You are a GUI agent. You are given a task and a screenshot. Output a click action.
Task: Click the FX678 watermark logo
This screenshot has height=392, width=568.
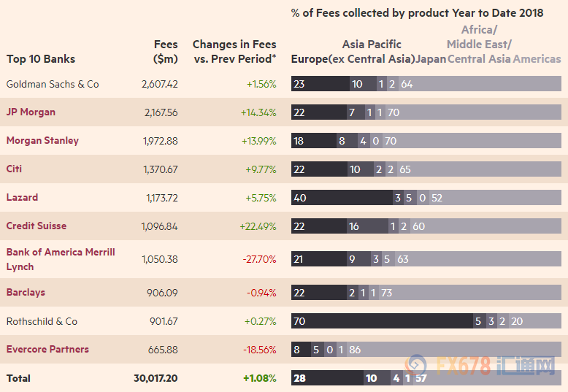click(480, 366)
